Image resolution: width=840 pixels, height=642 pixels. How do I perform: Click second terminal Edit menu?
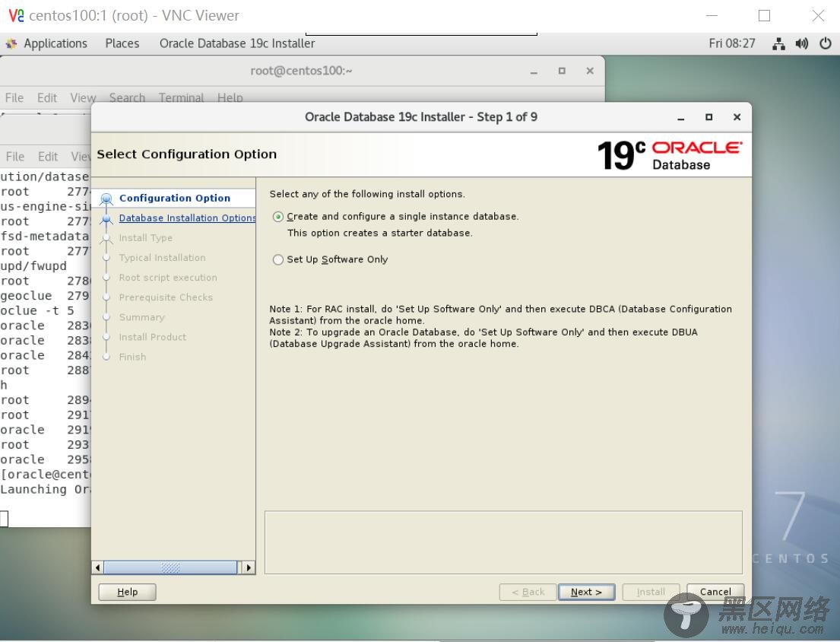[48, 157]
